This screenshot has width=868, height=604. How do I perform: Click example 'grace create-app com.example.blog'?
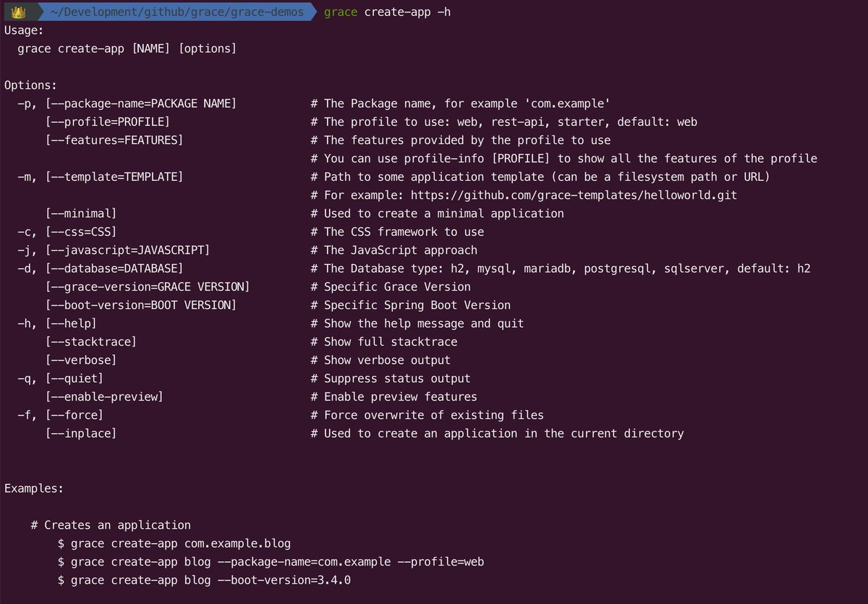(x=174, y=543)
